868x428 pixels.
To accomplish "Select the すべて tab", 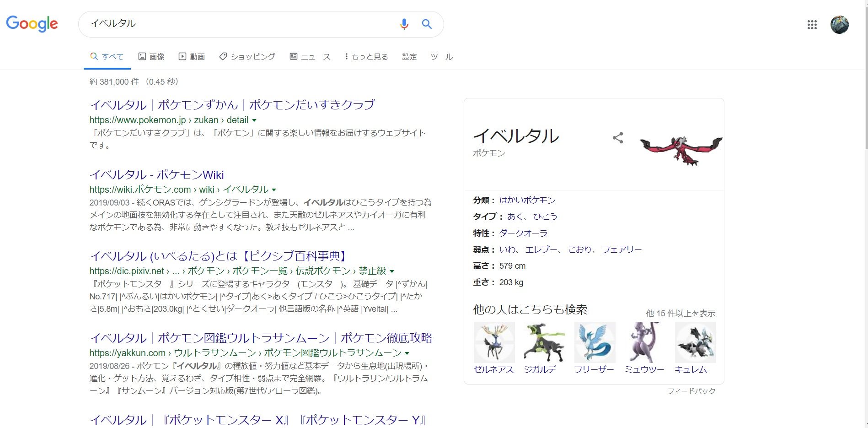I will click(107, 57).
